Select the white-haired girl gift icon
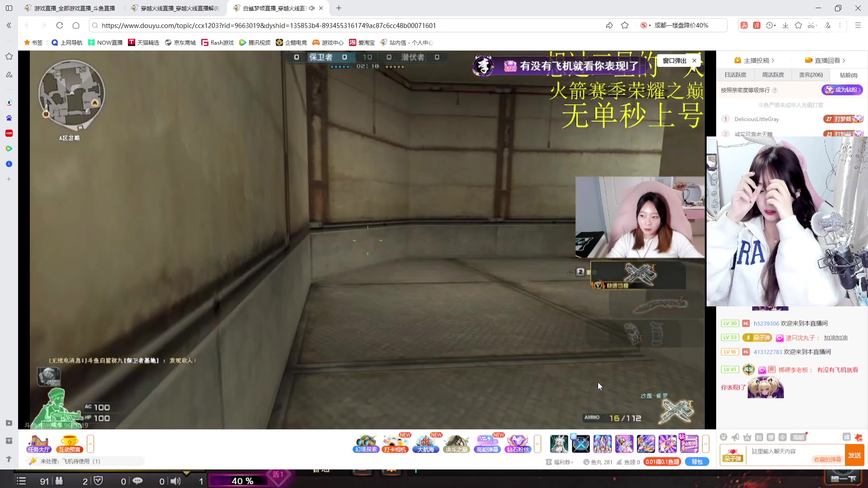This screenshot has height=488, width=868. [559, 444]
